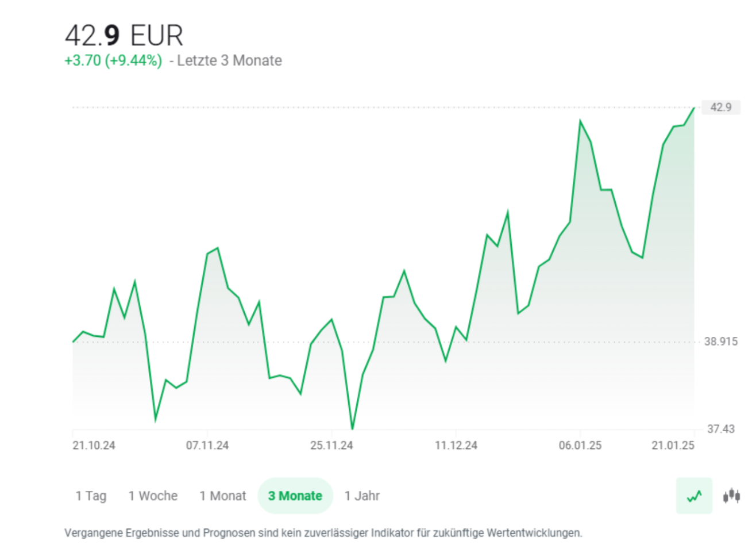756x556 pixels.
Task: Select the 1 Woche period tab
Action: (153, 495)
